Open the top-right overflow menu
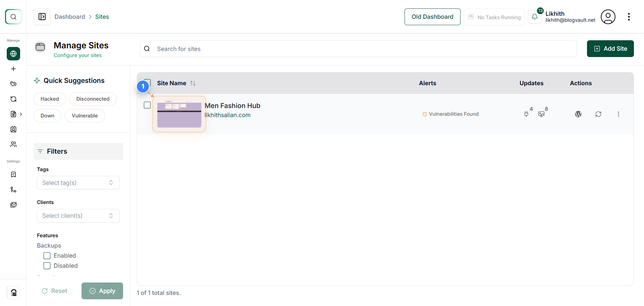Viewport: 644px width, 306px height. [629, 16]
